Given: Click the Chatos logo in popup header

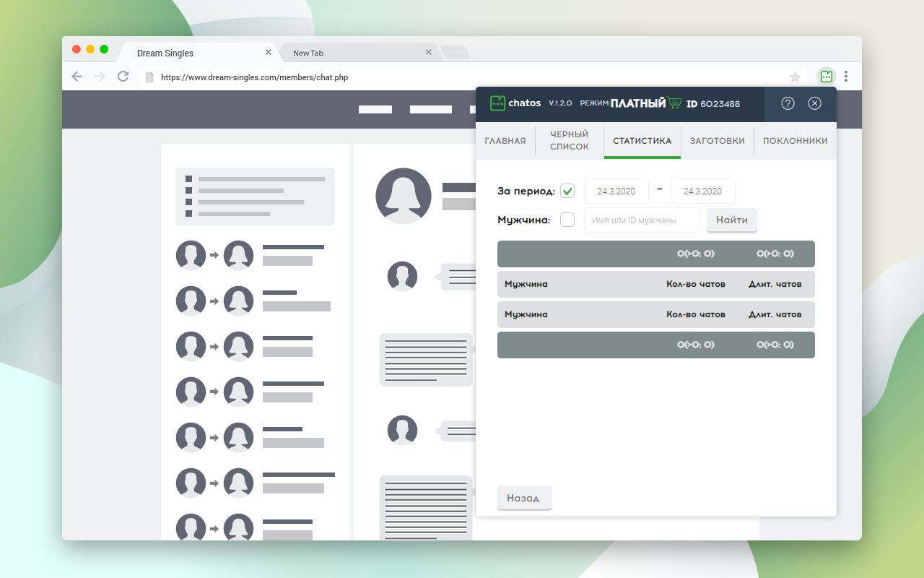Looking at the screenshot, I should click(x=515, y=103).
